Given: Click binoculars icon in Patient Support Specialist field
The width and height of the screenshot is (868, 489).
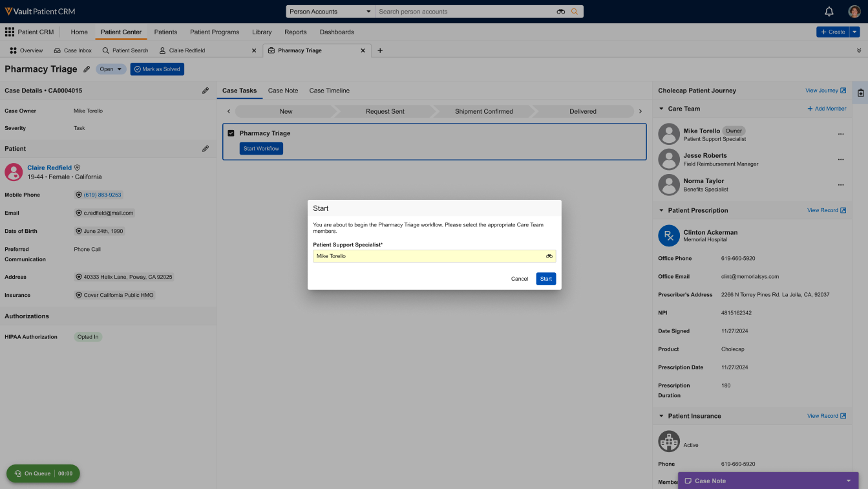Looking at the screenshot, I should [549, 256].
